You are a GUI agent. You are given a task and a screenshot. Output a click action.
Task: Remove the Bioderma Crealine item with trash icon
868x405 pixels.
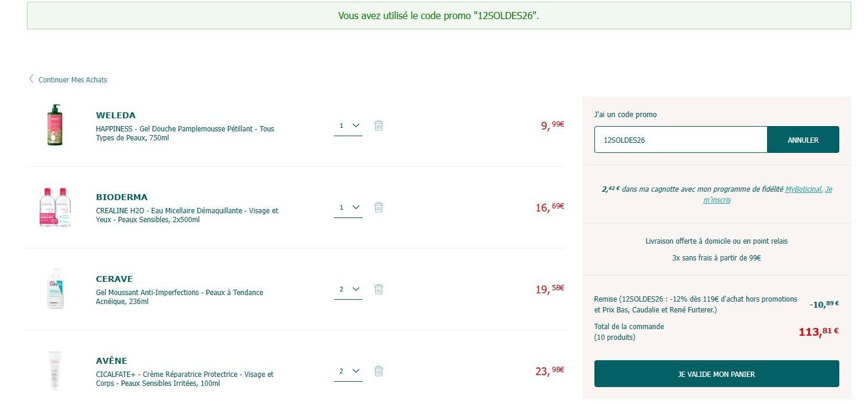378,207
